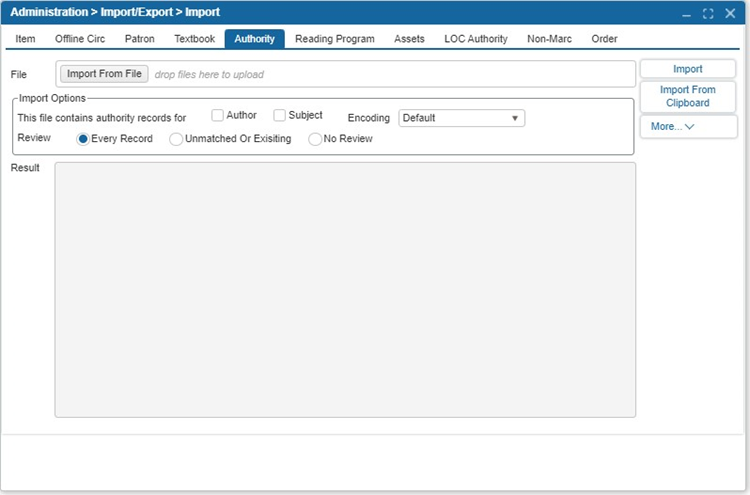Switch to the Item tab
Viewport: 750px width, 495px height.
pos(26,39)
